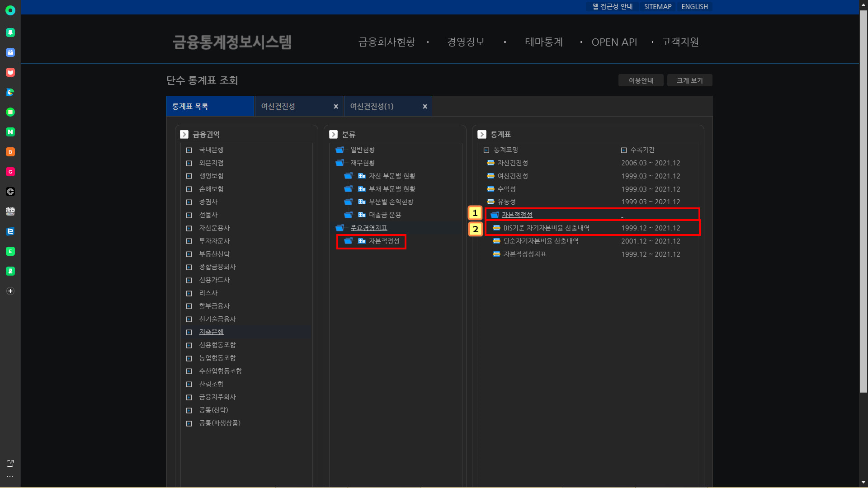This screenshot has width=868, height=488.
Task: Click the 크게 보기 button
Action: click(689, 80)
